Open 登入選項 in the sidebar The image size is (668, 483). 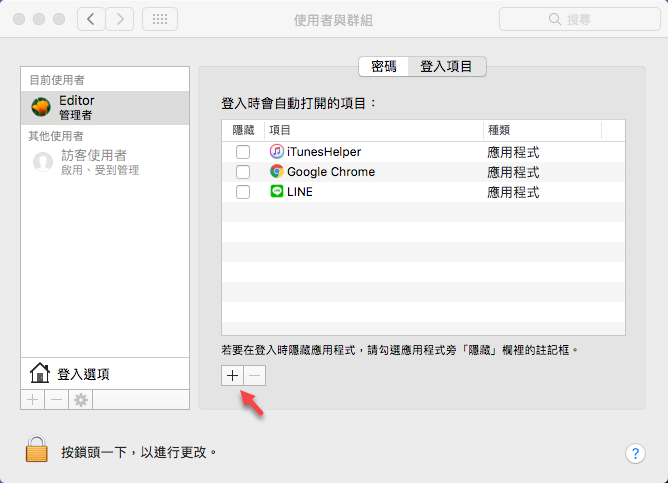(83, 374)
